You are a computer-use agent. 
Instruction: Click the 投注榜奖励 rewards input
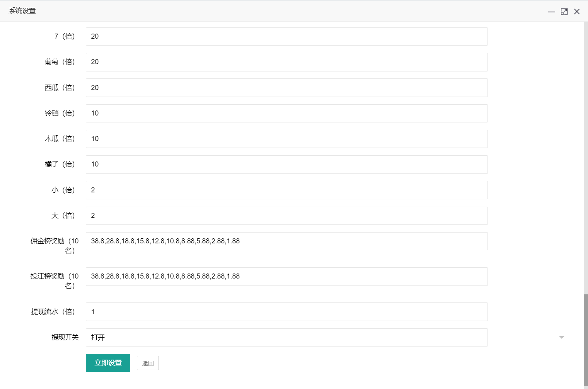[286, 276]
